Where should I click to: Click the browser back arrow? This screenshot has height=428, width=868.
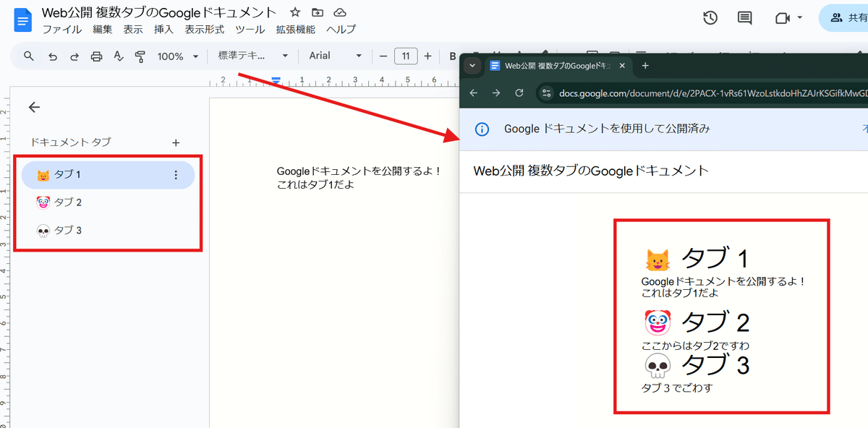pyautogui.click(x=473, y=93)
